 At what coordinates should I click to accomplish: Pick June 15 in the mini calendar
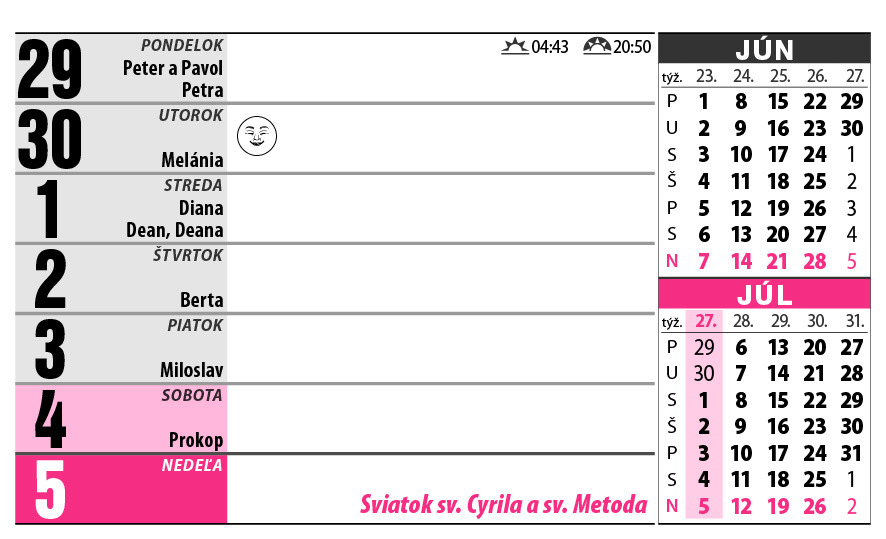click(x=778, y=101)
